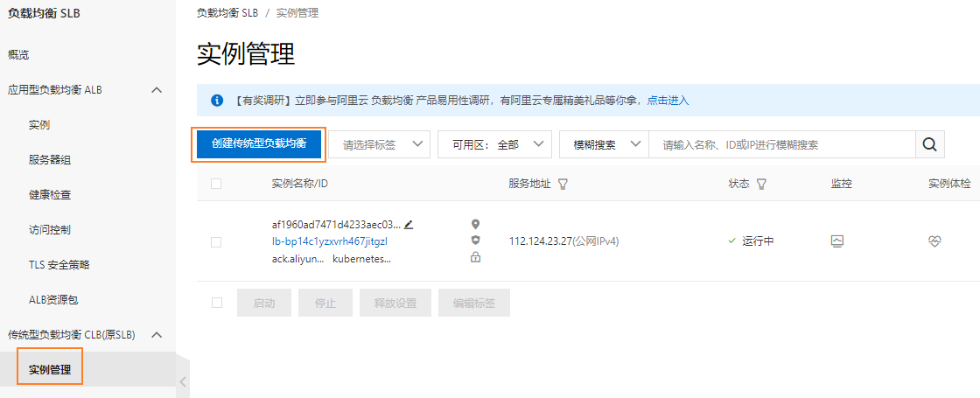This screenshot has width=980, height=398.
Task: Click the padlock icon in instance row
Action: (475, 257)
